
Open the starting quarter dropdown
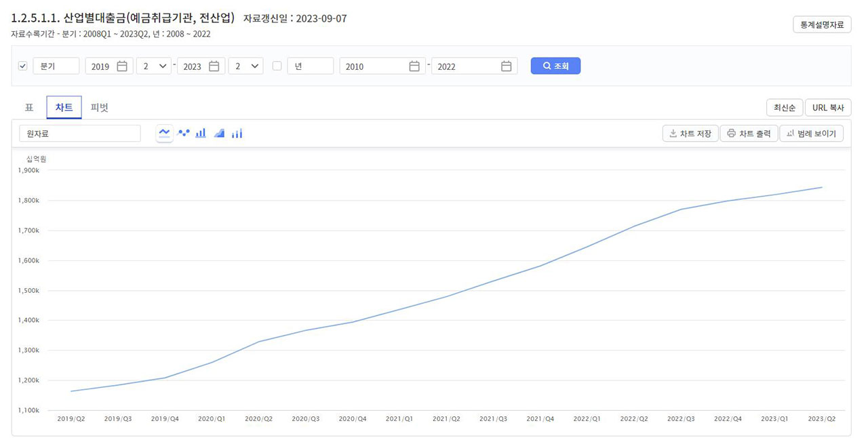tap(154, 66)
